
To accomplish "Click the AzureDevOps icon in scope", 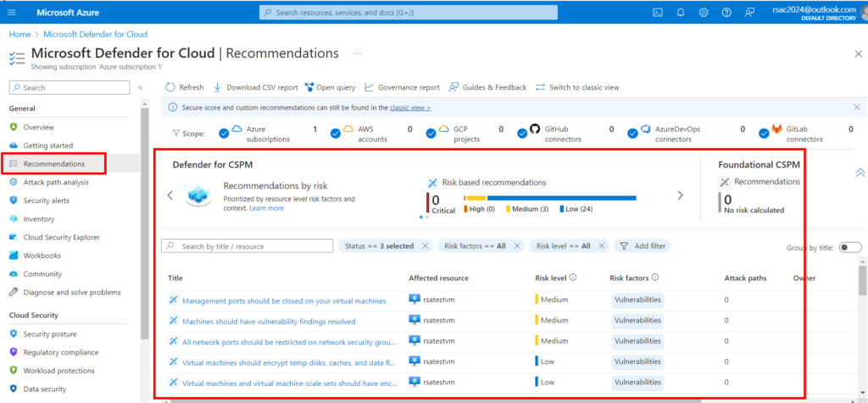I will click(x=645, y=129).
